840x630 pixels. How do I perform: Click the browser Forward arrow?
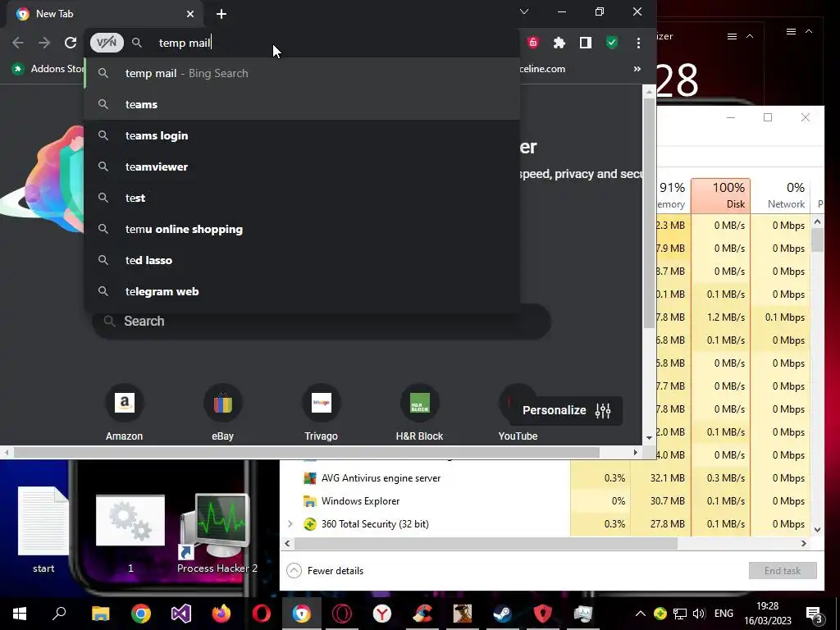44,43
